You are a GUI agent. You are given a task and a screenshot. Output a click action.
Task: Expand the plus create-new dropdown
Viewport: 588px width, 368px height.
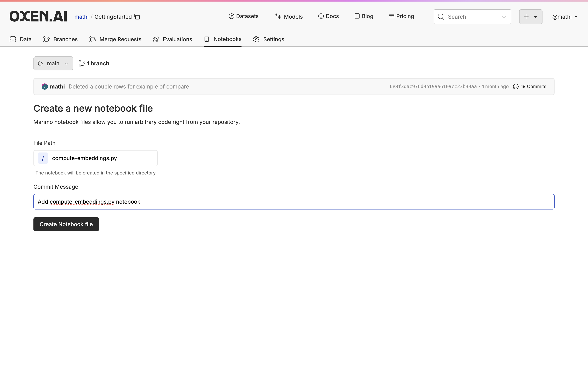(530, 17)
